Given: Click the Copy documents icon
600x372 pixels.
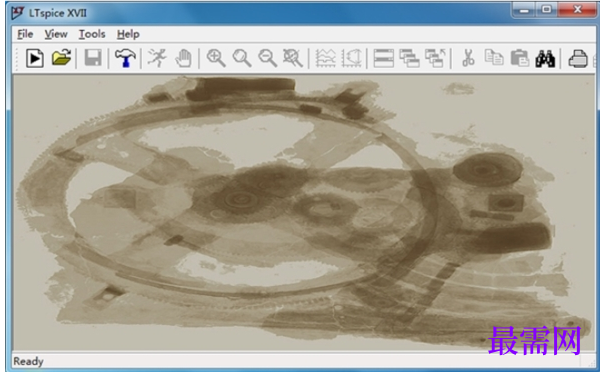Looking at the screenshot, I should [x=494, y=58].
